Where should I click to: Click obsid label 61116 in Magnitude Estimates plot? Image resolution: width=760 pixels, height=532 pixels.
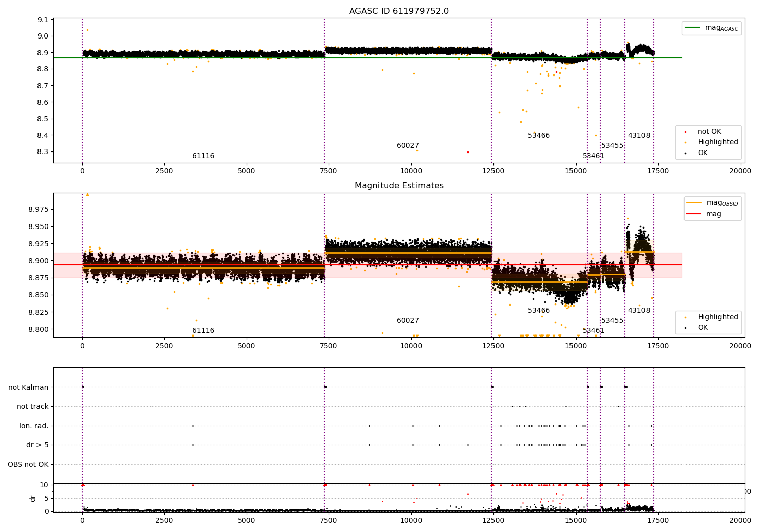pos(203,331)
